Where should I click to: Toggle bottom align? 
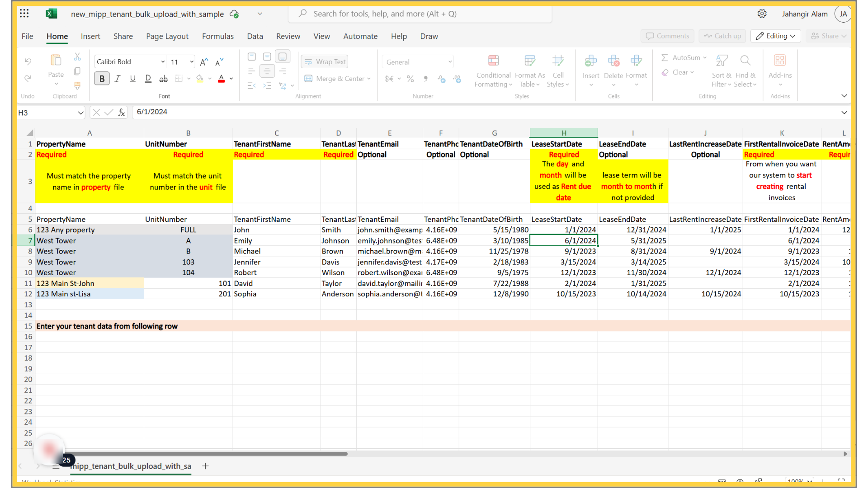point(283,56)
